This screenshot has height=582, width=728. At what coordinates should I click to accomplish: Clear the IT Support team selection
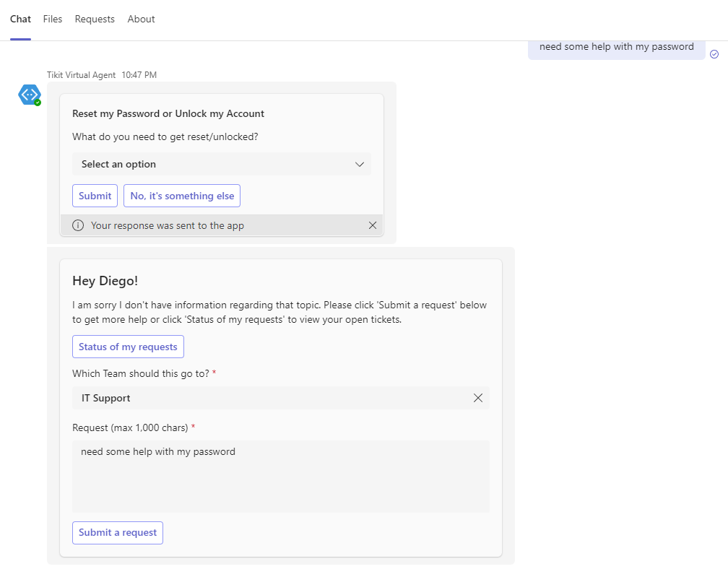[x=478, y=398]
